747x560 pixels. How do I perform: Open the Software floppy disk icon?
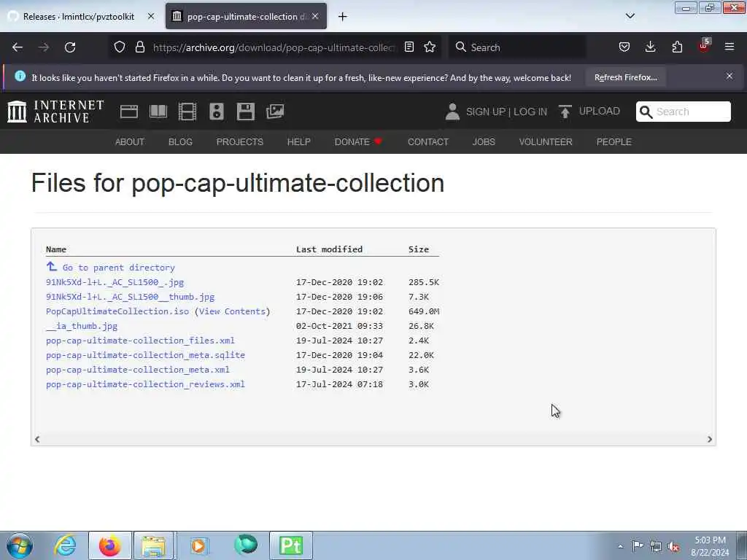point(246,112)
